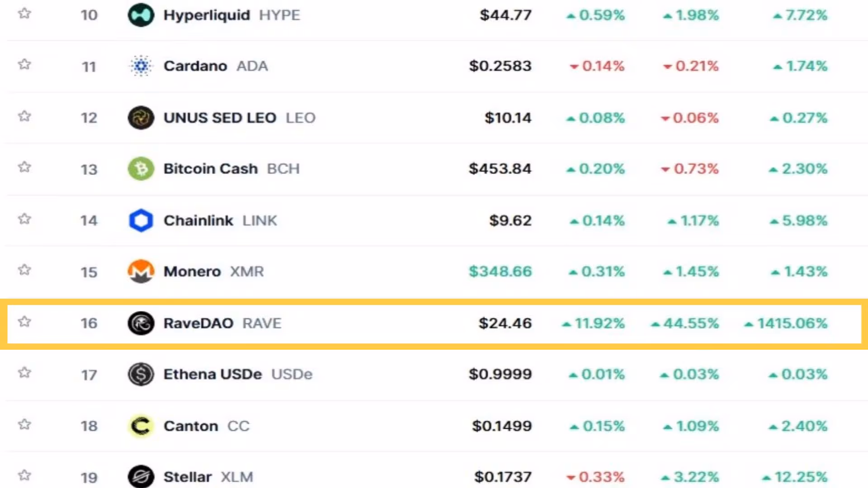Open the UNUS SED LEO coin icon
Viewport: 868px width, 488px height.
pyautogui.click(x=141, y=117)
